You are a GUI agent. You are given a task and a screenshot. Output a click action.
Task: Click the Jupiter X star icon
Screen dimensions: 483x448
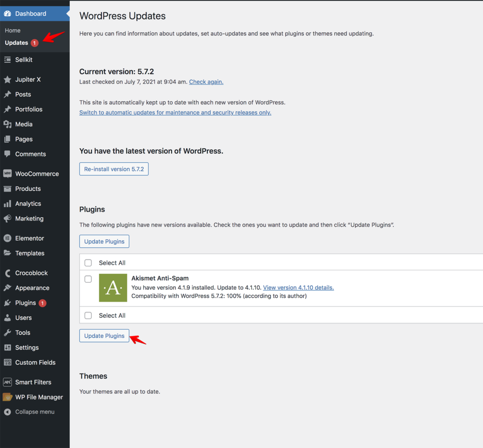tap(7, 79)
